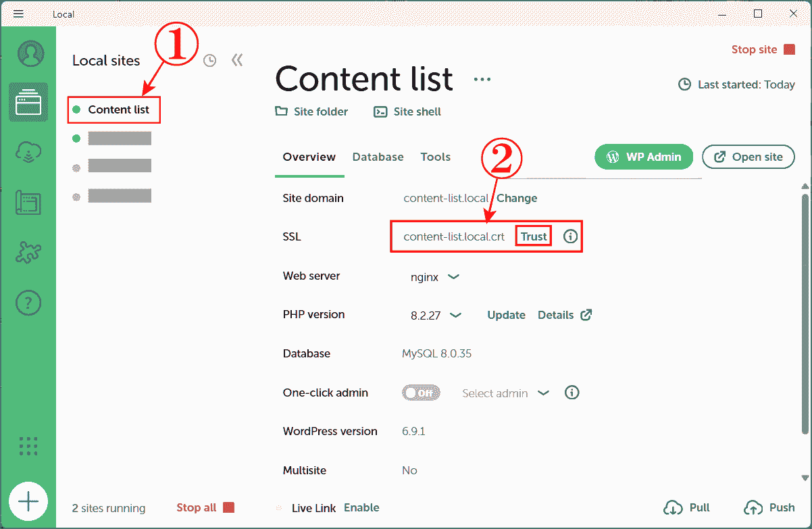Image resolution: width=812 pixels, height=529 pixels.
Task: Click the vertical scrollbar in Overview pane
Action: point(805,314)
